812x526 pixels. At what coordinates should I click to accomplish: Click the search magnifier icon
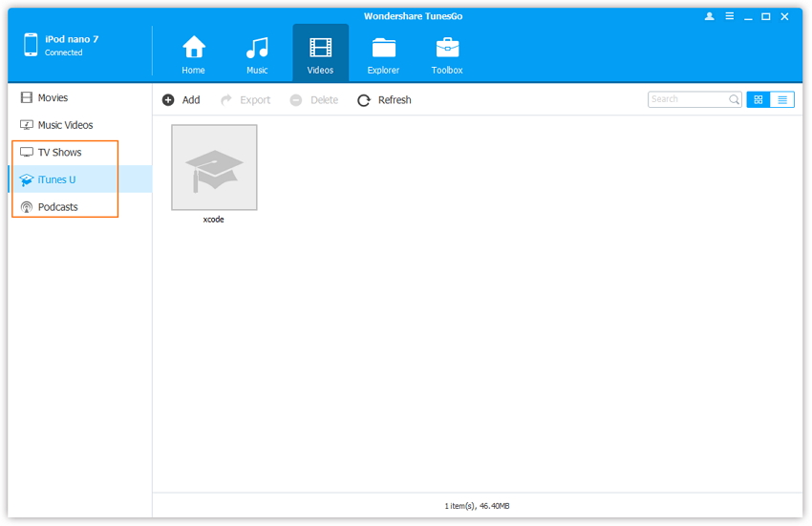734,99
